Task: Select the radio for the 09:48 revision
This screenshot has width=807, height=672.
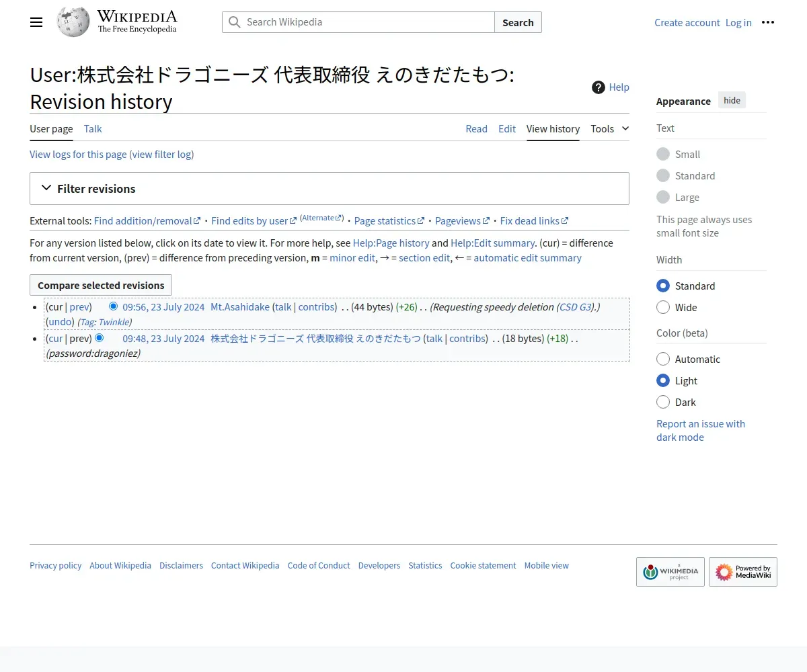Action: tap(99, 338)
